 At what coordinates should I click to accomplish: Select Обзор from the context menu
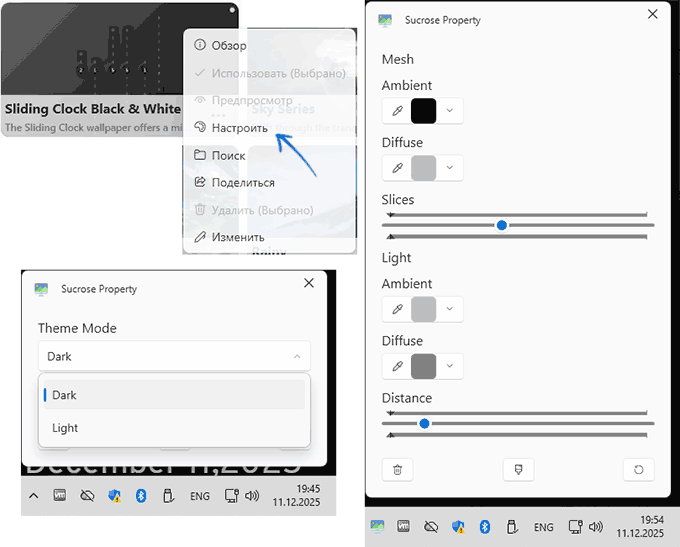point(228,46)
